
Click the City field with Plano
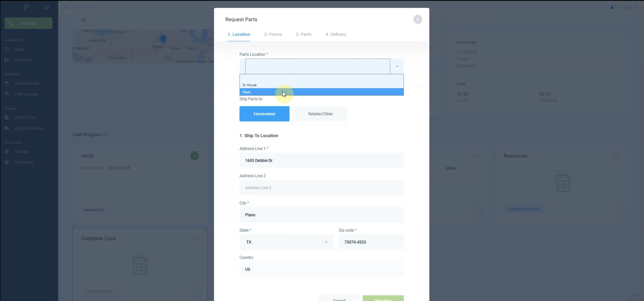coord(321,215)
